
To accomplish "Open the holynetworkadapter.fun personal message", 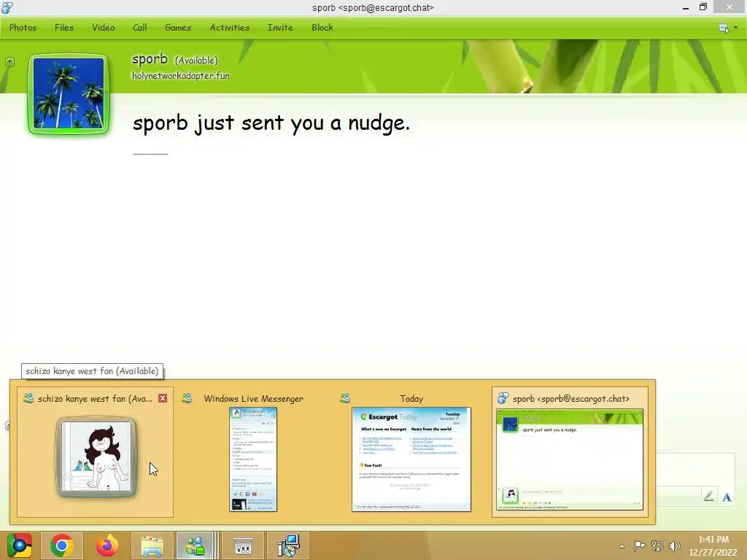I will 181,76.
